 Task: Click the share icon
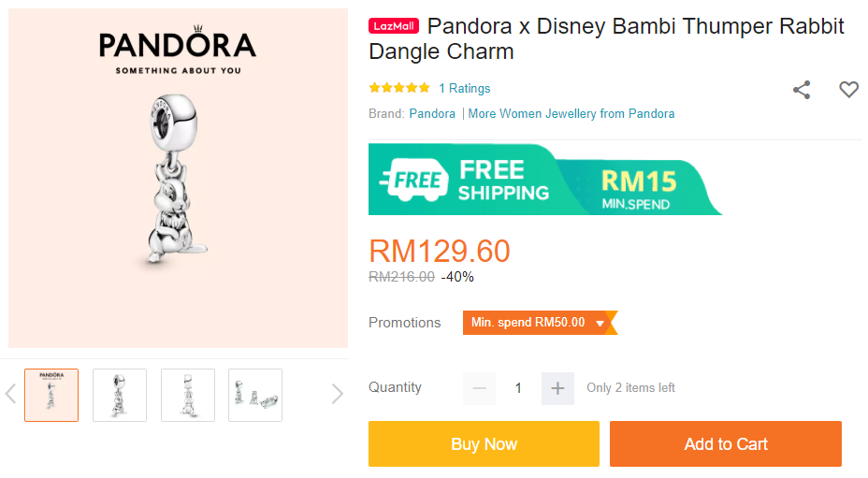(x=802, y=90)
